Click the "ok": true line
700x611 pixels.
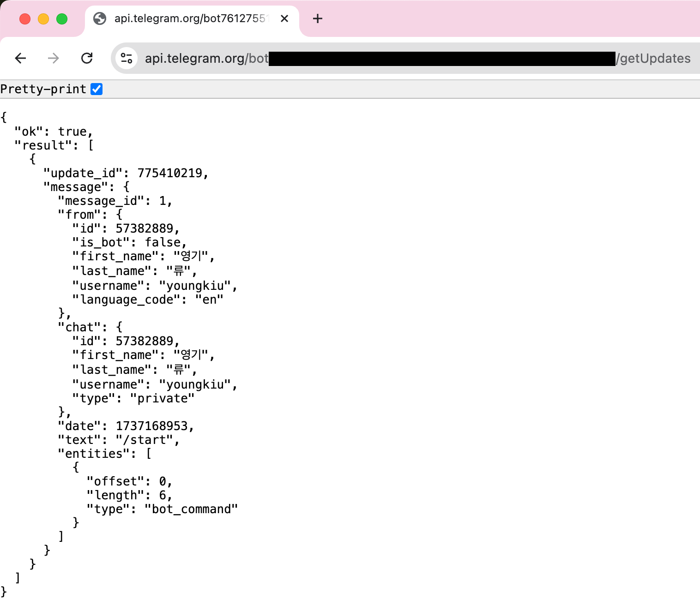coord(54,132)
